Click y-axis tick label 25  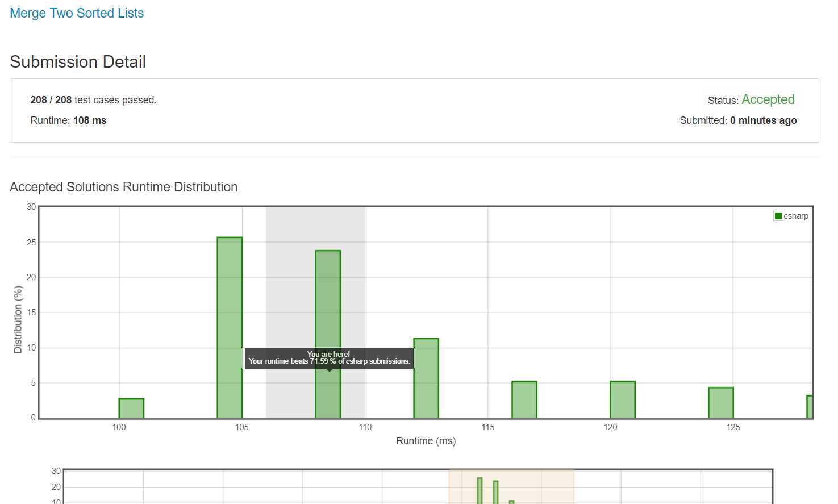(x=31, y=243)
